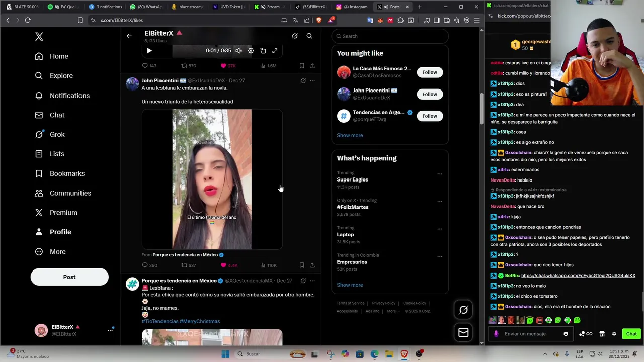The image size is (644, 362).
Task: Open the profile search magnifier icon
Action: point(309,36)
